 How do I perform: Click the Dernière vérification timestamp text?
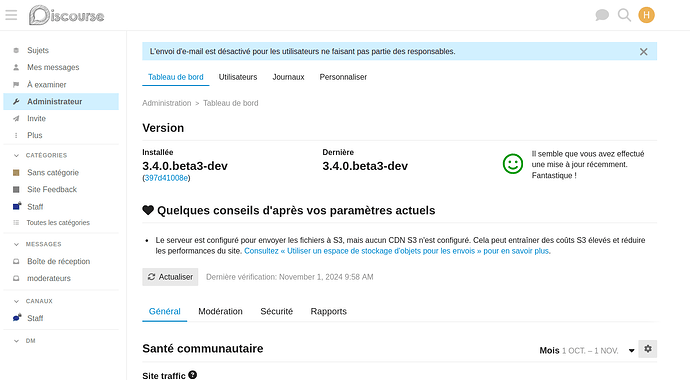click(290, 277)
